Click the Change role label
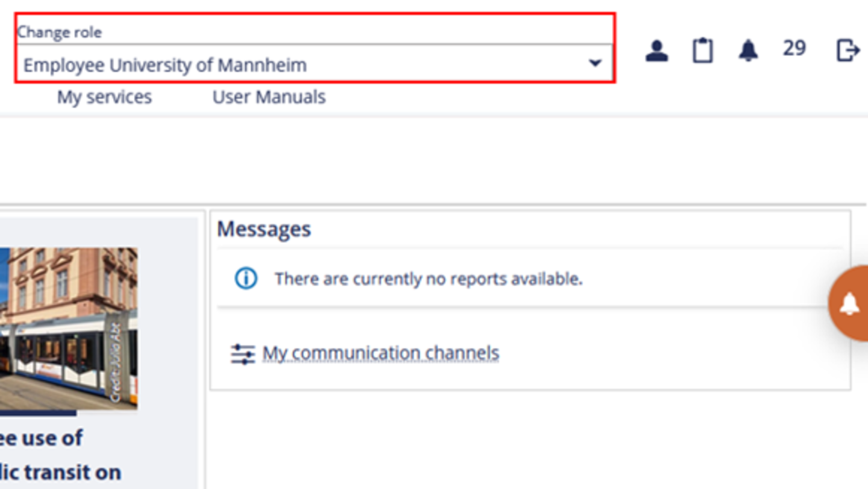 pos(60,32)
